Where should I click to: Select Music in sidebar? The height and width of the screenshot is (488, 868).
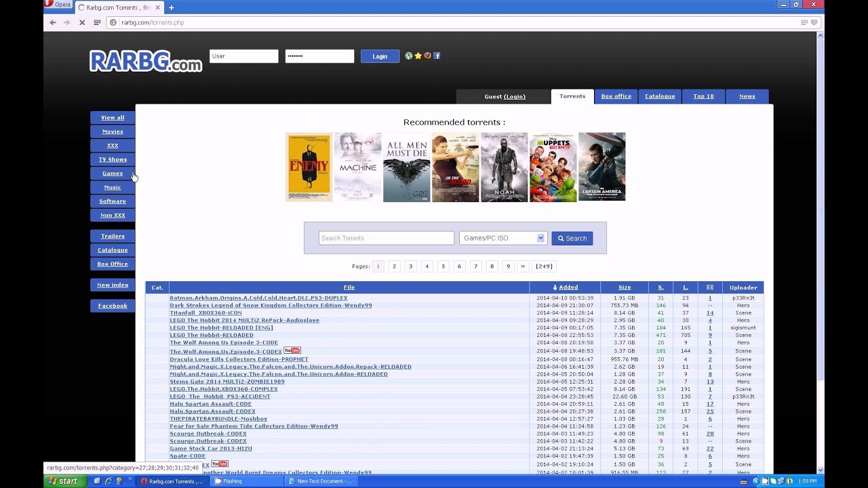pyautogui.click(x=113, y=187)
